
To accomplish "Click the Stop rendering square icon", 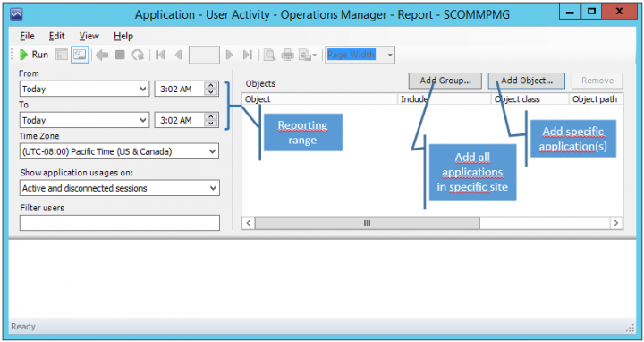I will (x=120, y=55).
